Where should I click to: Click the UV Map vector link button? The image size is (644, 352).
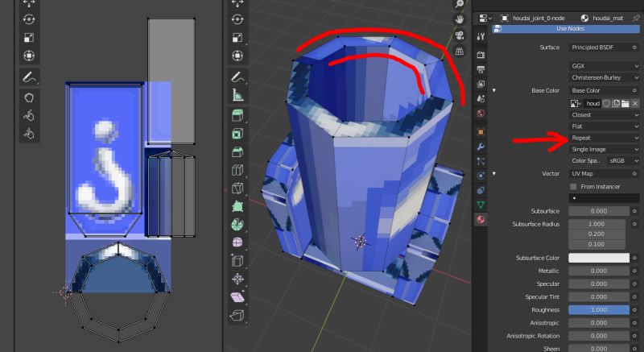(600, 174)
